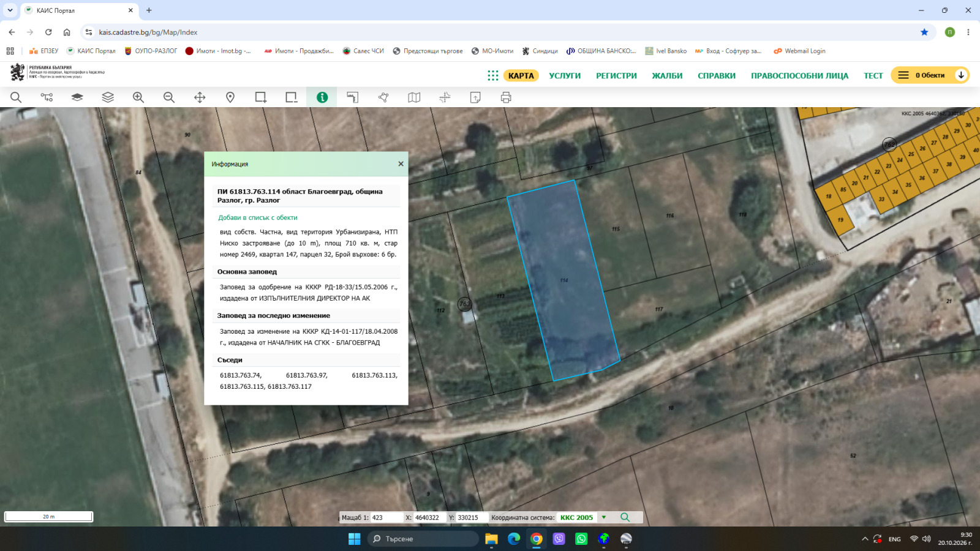Select the coordinate crosshair tool
The image size is (980, 551).
click(x=445, y=97)
